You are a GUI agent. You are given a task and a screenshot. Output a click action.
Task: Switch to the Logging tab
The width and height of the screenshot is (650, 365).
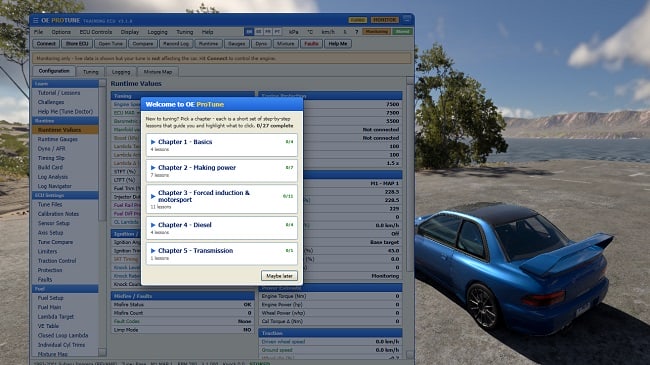(121, 72)
